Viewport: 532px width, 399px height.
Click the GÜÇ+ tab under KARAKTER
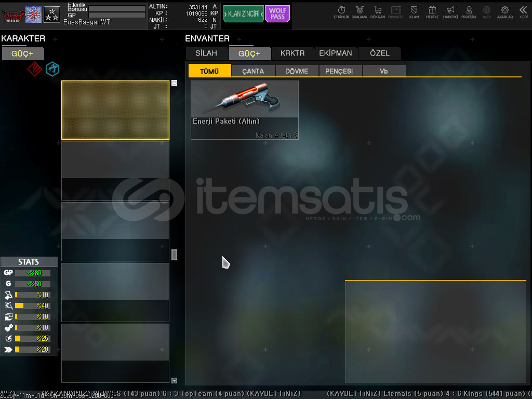click(x=22, y=54)
